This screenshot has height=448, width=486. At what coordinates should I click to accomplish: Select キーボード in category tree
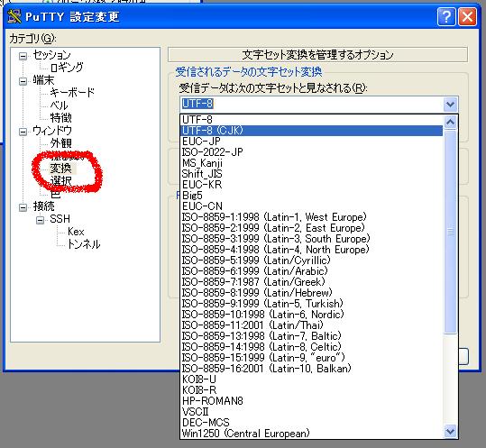click(72, 93)
